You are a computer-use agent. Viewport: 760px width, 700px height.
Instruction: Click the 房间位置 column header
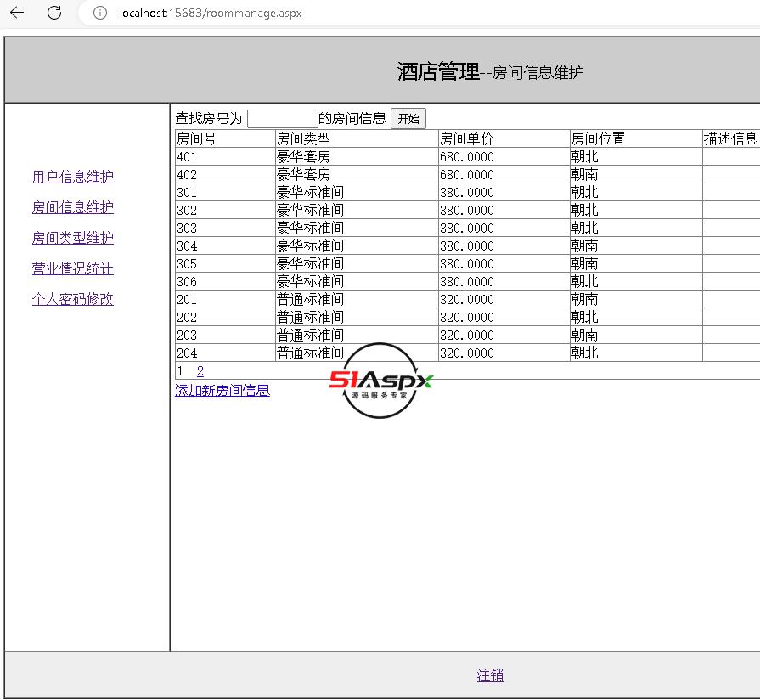click(598, 138)
